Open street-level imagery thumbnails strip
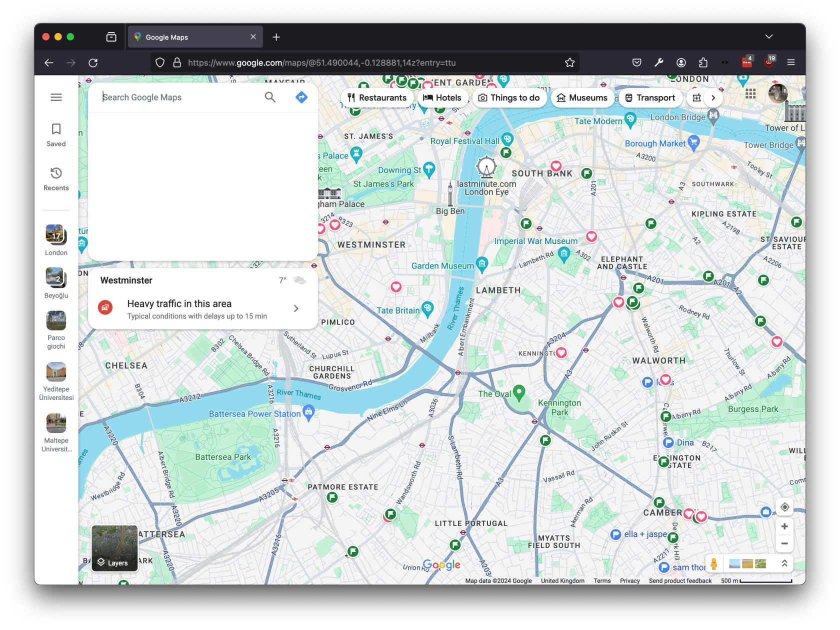Viewport: 840px width, 630px height. click(747, 564)
